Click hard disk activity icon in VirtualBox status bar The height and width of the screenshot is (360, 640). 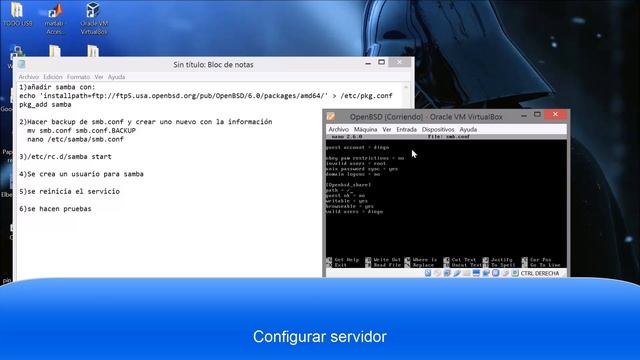coord(428,273)
